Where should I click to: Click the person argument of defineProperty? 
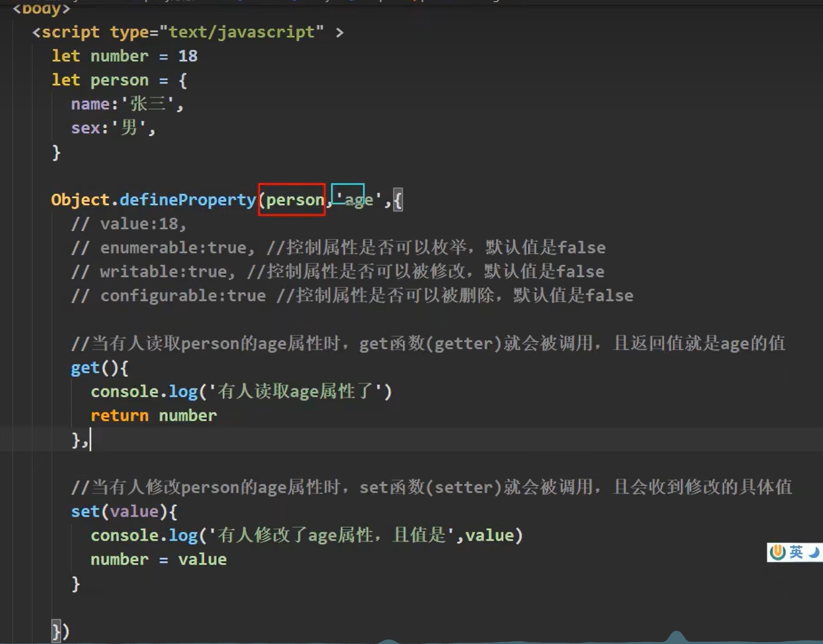(x=295, y=200)
